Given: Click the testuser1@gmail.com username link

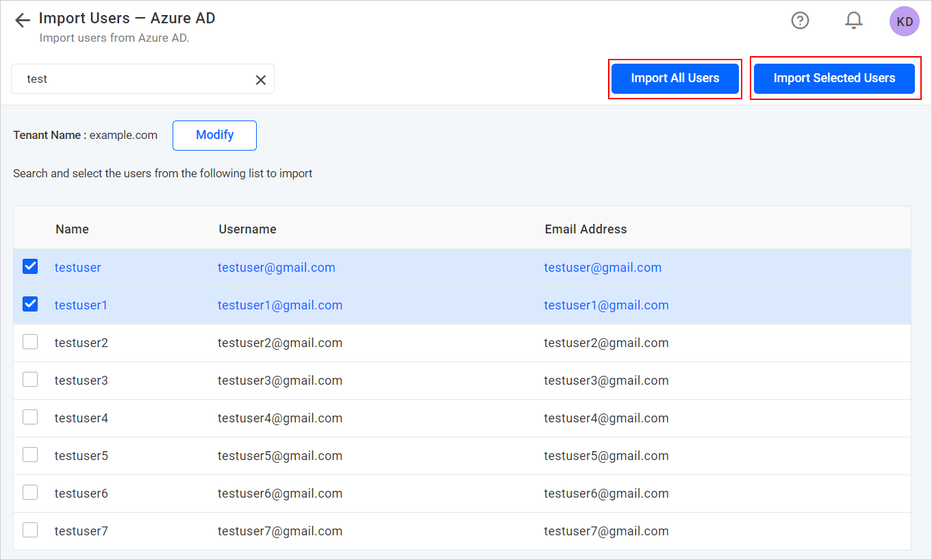Looking at the screenshot, I should pos(280,305).
